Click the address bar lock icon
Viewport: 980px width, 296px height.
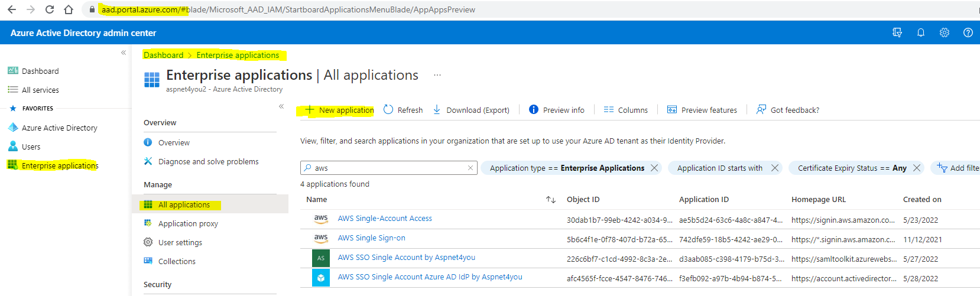[x=92, y=9]
